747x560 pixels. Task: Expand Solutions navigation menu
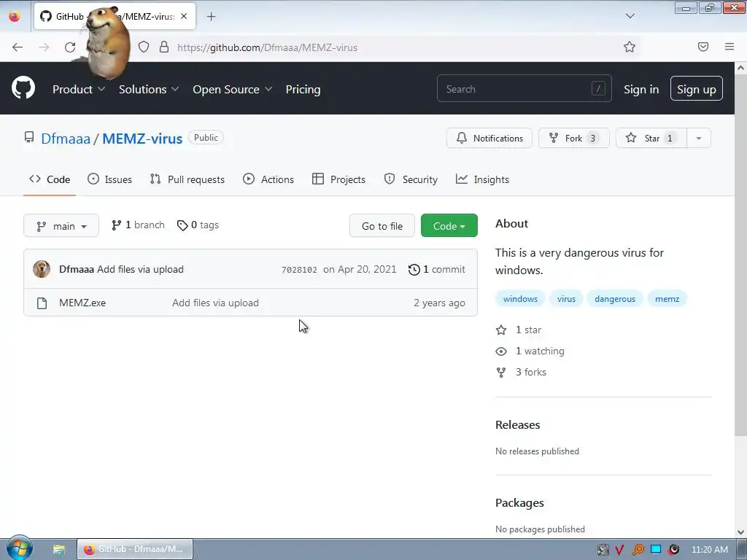point(149,89)
